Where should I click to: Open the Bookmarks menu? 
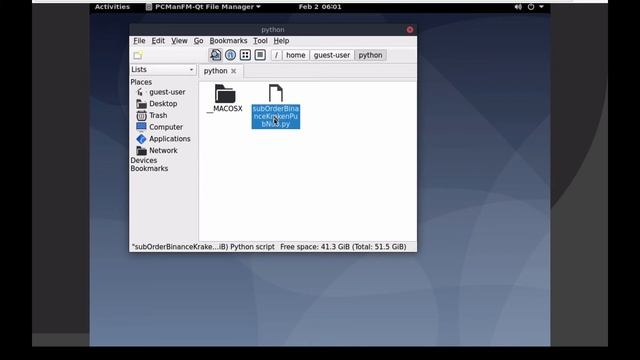(x=228, y=41)
